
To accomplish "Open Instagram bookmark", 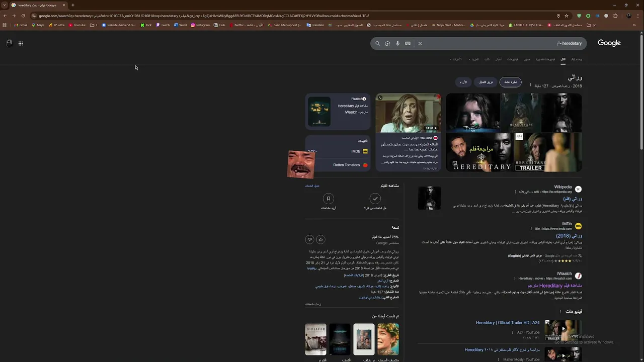I will (x=200, y=25).
